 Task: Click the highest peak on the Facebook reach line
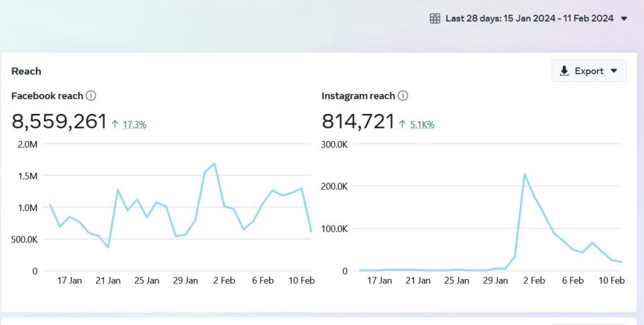click(x=214, y=164)
